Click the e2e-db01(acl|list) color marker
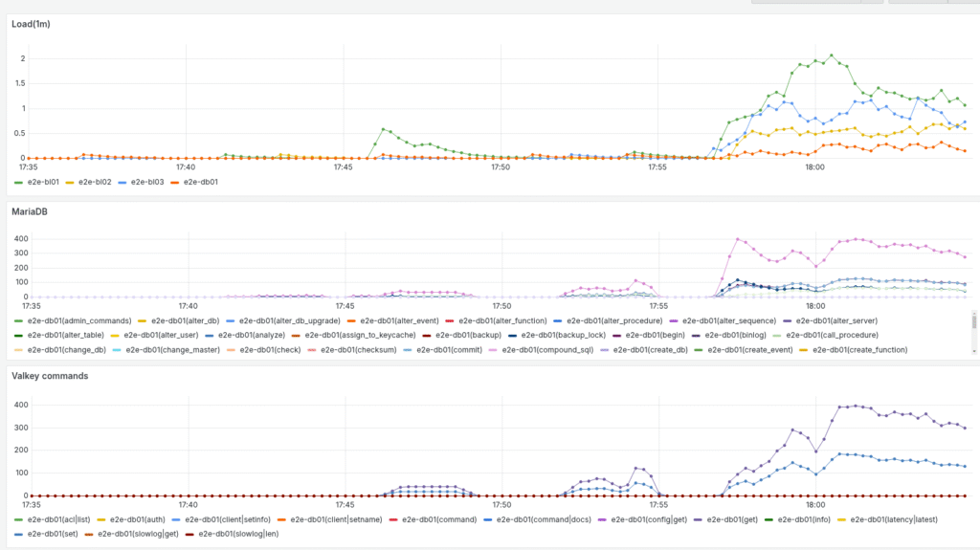The height and width of the screenshot is (550, 980). (x=19, y=519)
